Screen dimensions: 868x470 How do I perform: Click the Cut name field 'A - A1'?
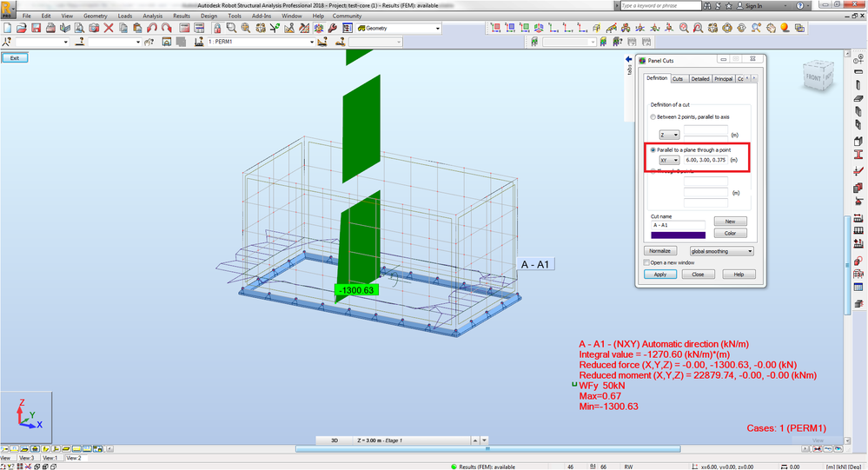pos(678,225)
